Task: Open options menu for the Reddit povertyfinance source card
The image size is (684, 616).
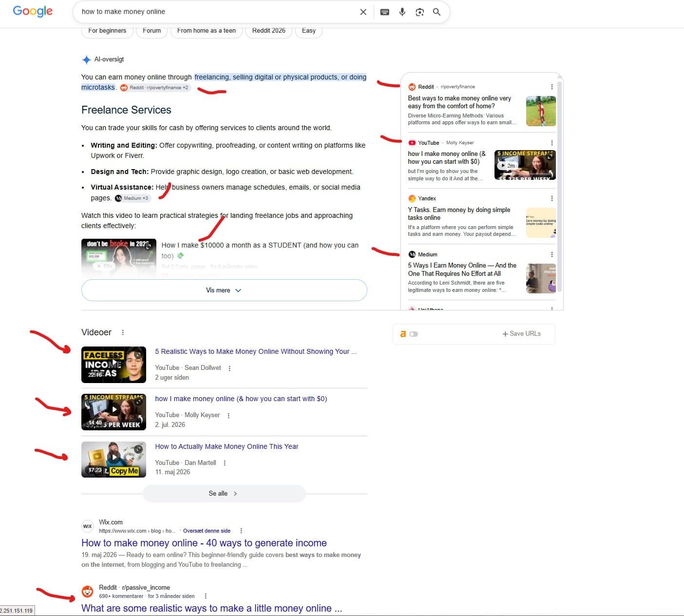Action: (551, 87)
